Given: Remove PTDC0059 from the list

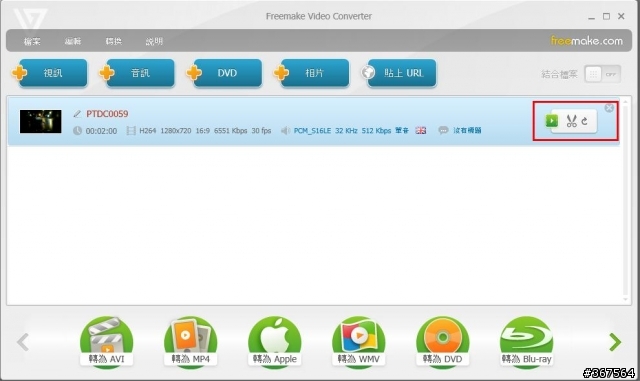Looking at the screenshot, I should click(x=609, y=108).
